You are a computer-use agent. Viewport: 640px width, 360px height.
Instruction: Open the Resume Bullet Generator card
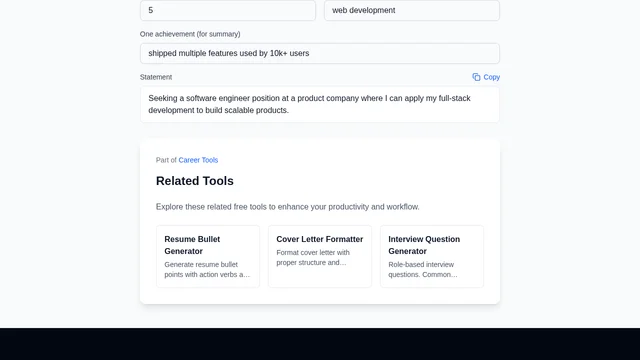point(208,256)
